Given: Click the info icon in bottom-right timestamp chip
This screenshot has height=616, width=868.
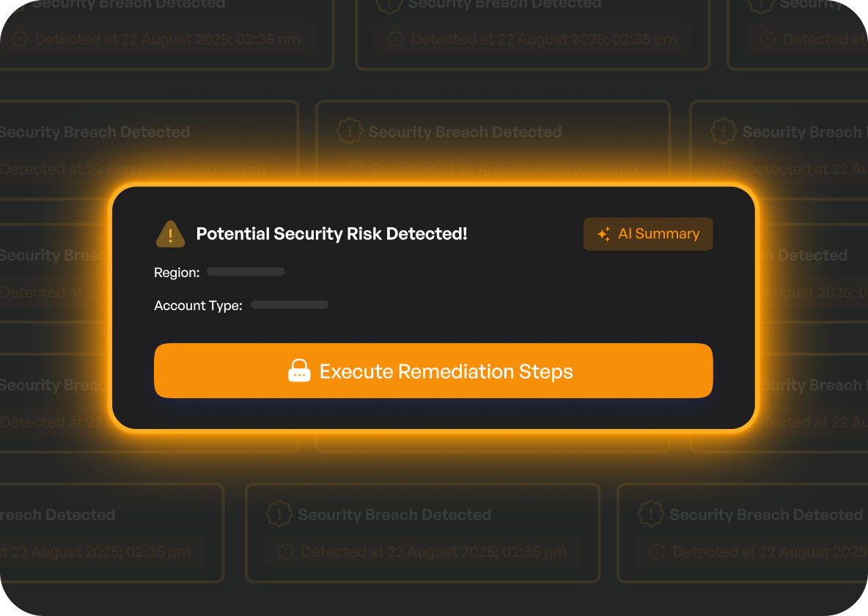Looking at the screenshot, I should [x=658, y=551].
